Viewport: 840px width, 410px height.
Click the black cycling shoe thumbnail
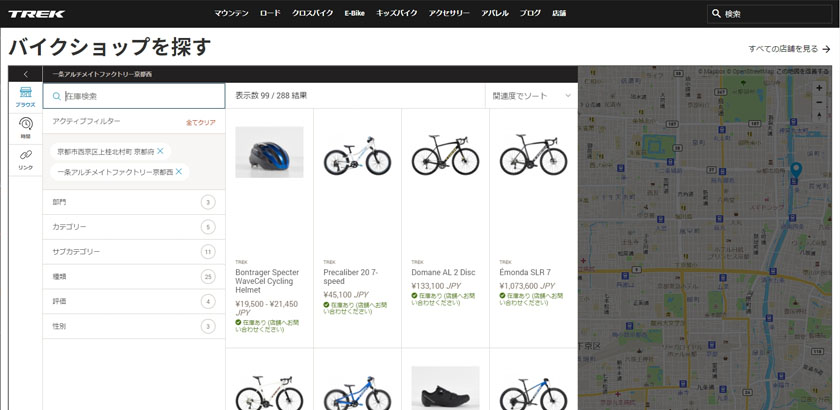(x=445, y=389)
